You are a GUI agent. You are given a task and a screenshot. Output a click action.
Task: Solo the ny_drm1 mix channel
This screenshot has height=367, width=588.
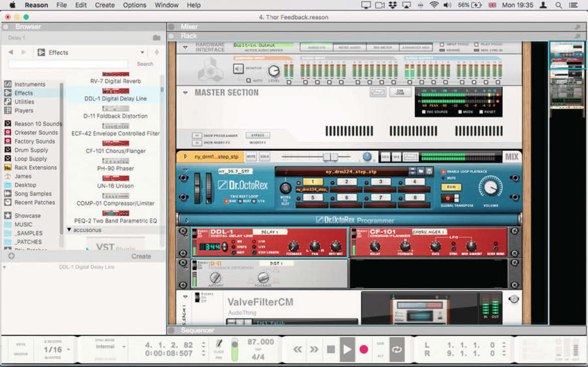click(x=264, y=157)
